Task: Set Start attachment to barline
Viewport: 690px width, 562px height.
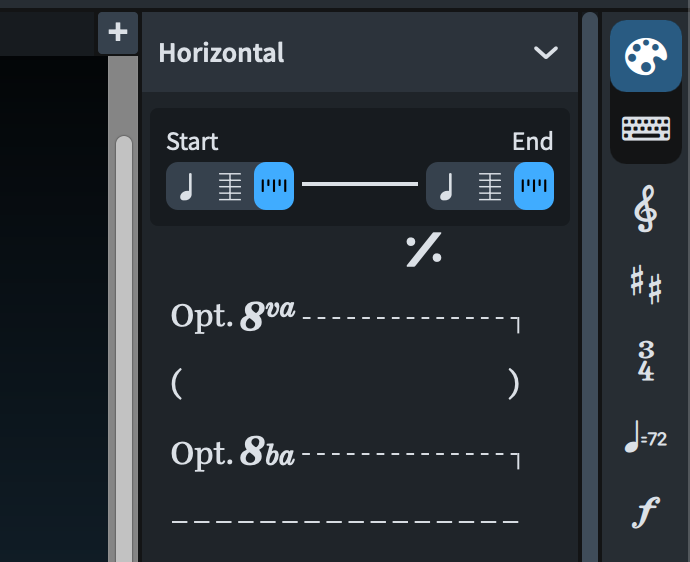Action: (230, 187)
